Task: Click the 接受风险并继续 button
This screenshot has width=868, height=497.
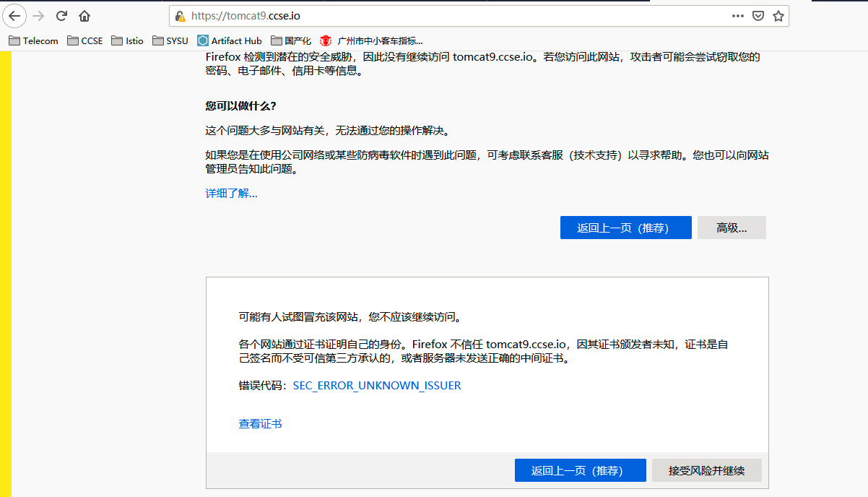Action: click(706, 470)
